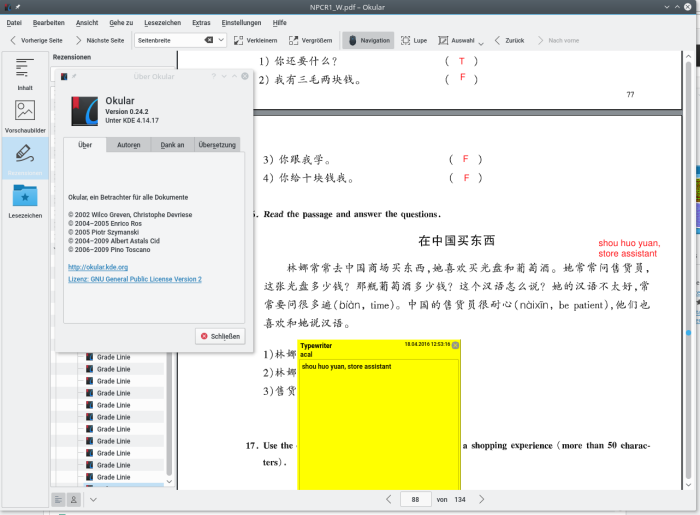
Task: Click the Schließen button in dialog
Action: (x=220, y=336)
